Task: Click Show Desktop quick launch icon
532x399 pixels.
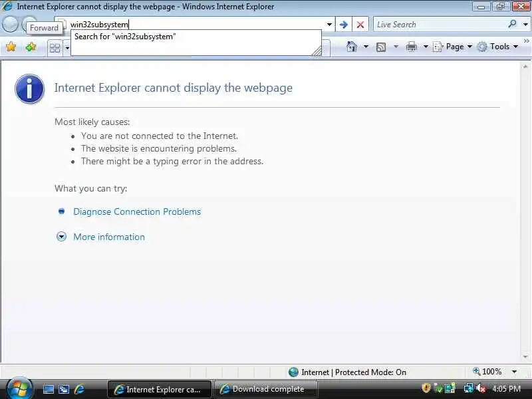Action: tap(48, 389)
